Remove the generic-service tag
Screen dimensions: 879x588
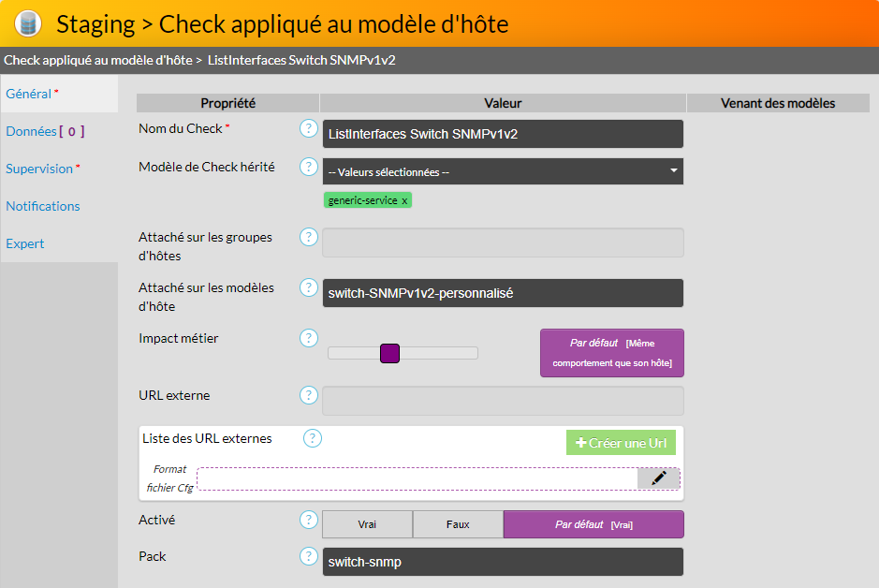404,200
